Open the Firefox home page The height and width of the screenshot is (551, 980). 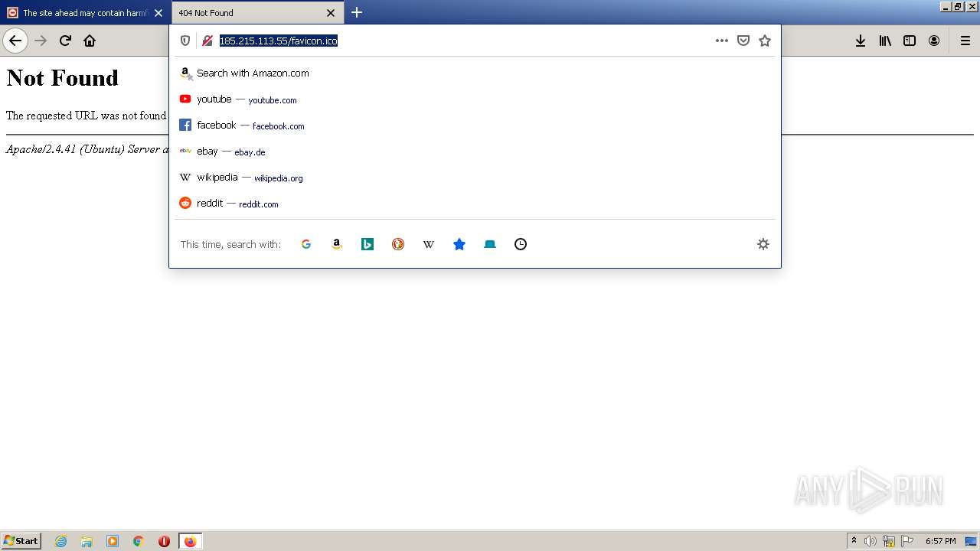pos(90,41)
